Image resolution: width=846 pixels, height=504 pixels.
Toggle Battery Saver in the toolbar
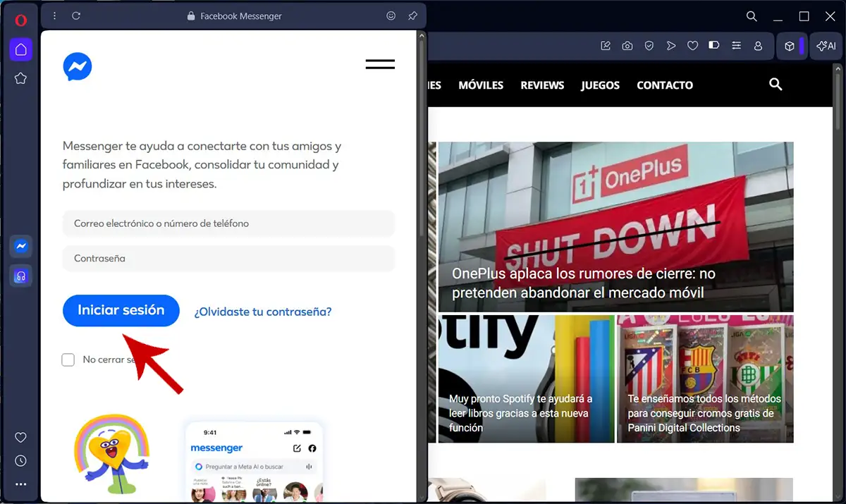(x=713, y=45)
